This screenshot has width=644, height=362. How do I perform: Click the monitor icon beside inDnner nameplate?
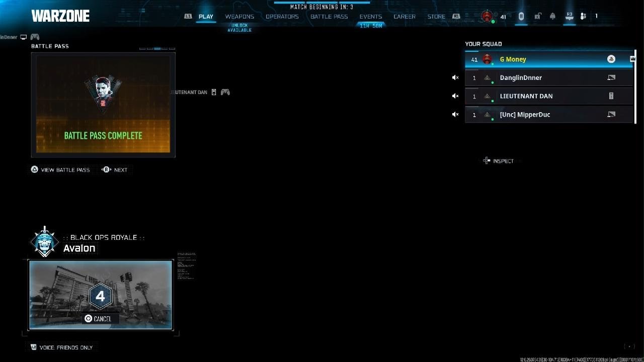click(23, 37)
